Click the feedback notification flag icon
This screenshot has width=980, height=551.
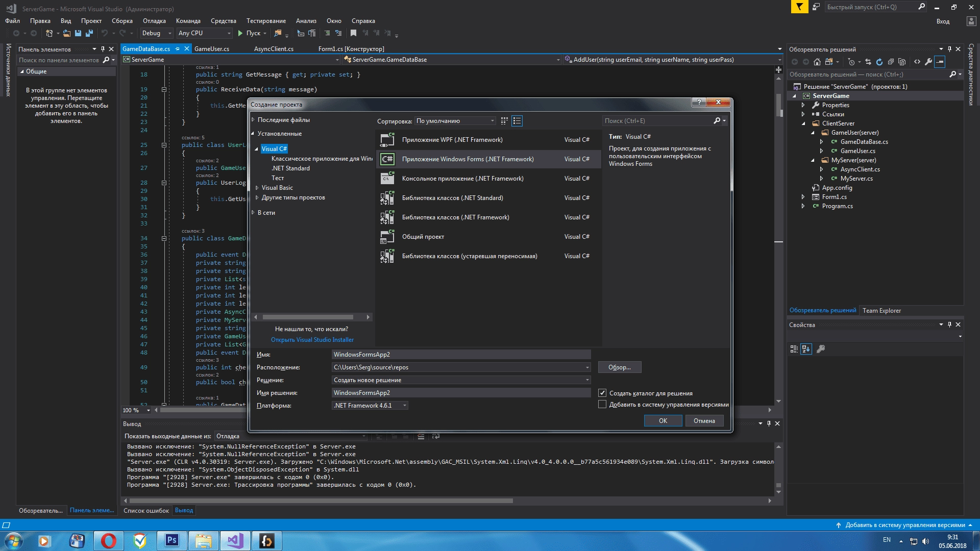tap(799, 7)
